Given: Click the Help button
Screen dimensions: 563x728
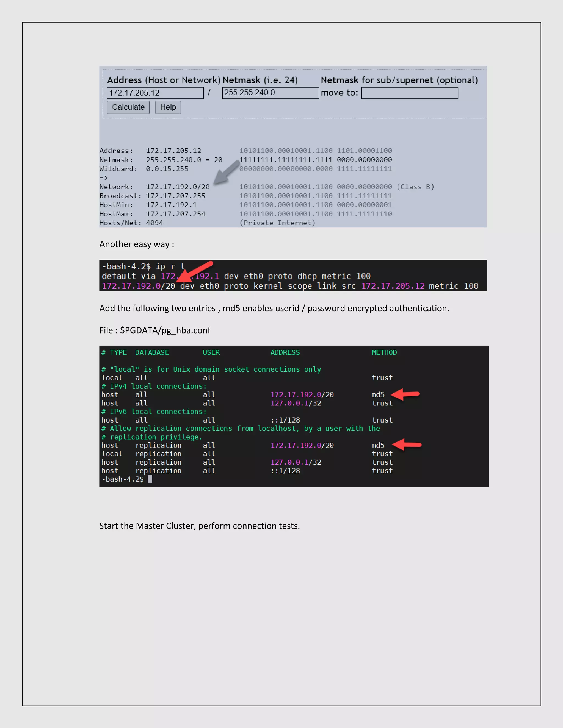Looking at the screenshot, I should pyautogui.click(x=168, y=107).
